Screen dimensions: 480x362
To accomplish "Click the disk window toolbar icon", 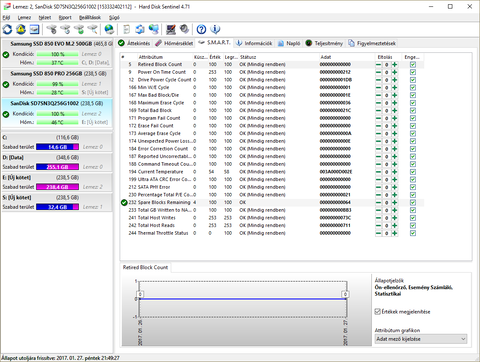I will (x=34, y=29).
